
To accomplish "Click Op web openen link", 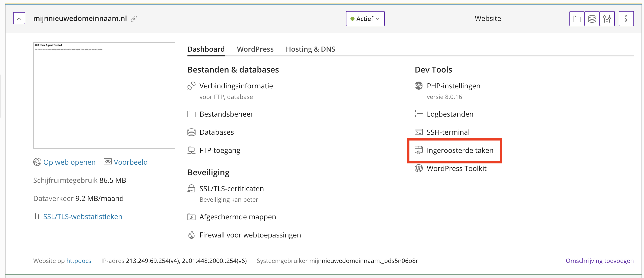I will coord(69,162).
